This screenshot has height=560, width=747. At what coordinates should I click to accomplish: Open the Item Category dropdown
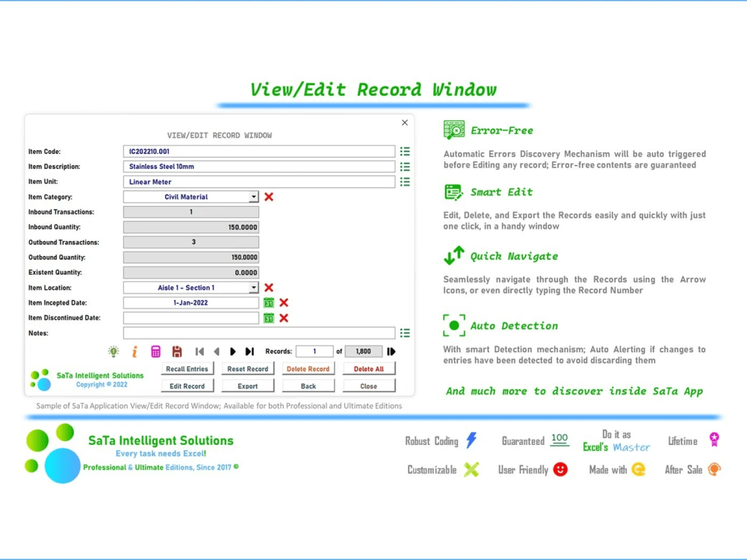(x=252, y=196)
